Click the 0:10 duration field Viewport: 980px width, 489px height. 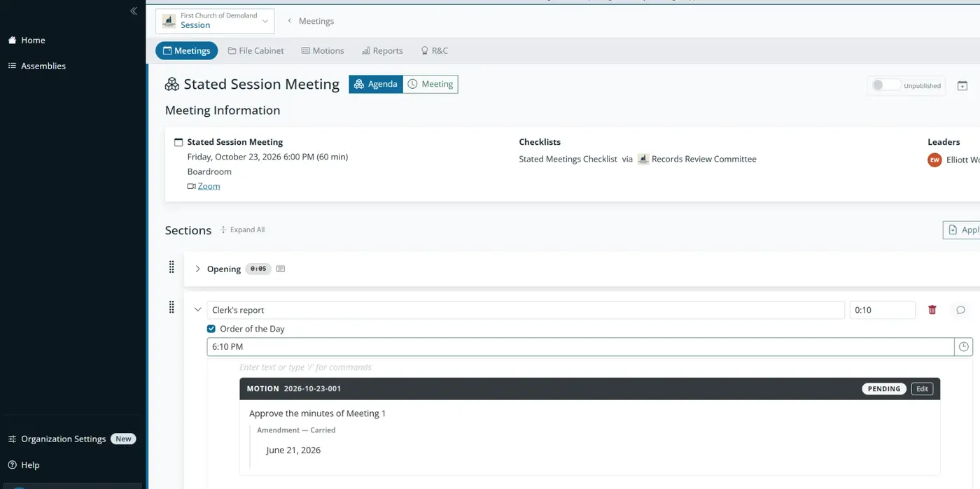tap(883, 310)
